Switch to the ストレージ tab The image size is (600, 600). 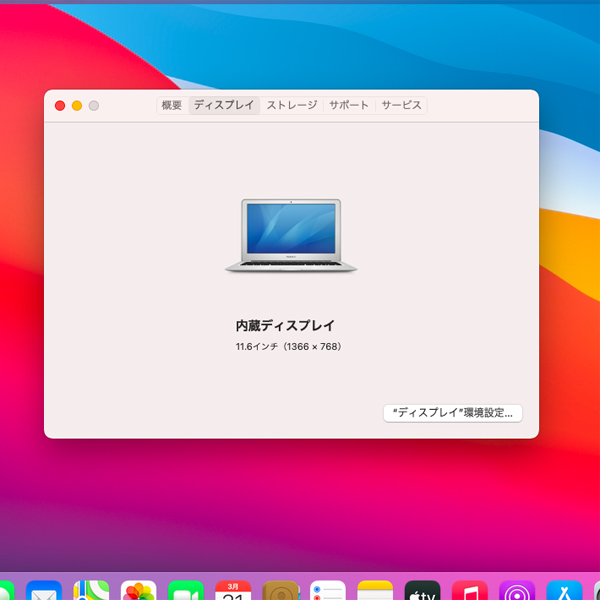pyautogui.click(x=291, y=105)
